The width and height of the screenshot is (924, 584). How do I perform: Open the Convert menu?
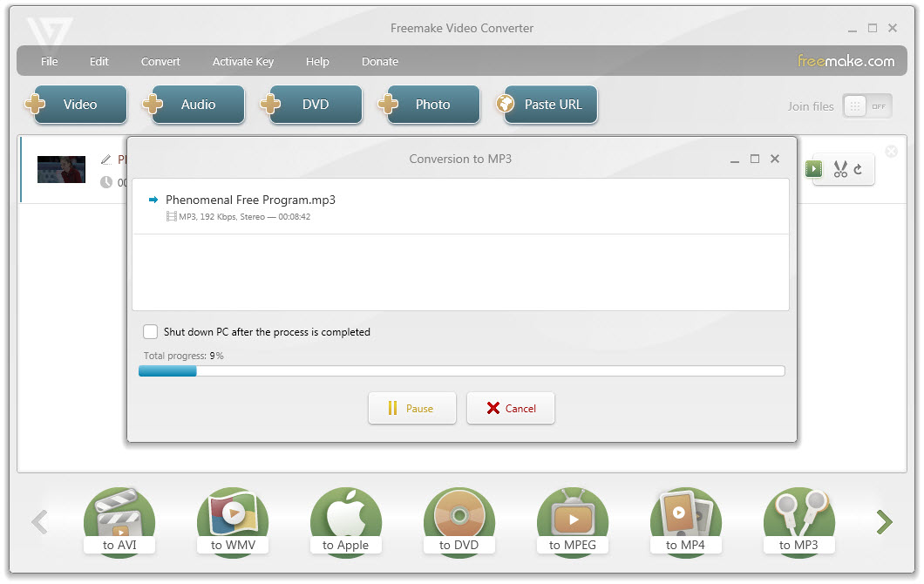click(x=160, y=61)
